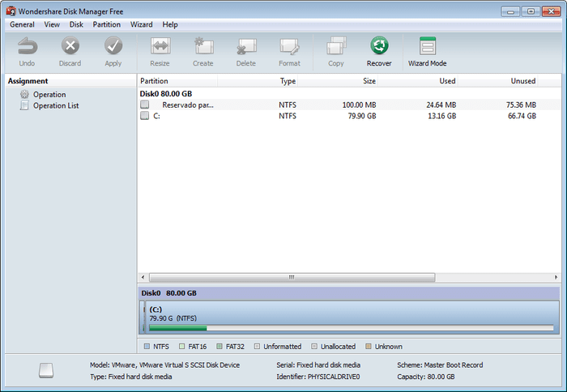The width and height of the screenshot is (567, 392).
Task: Click the NTFS legend color swatch
Action: 147,347
